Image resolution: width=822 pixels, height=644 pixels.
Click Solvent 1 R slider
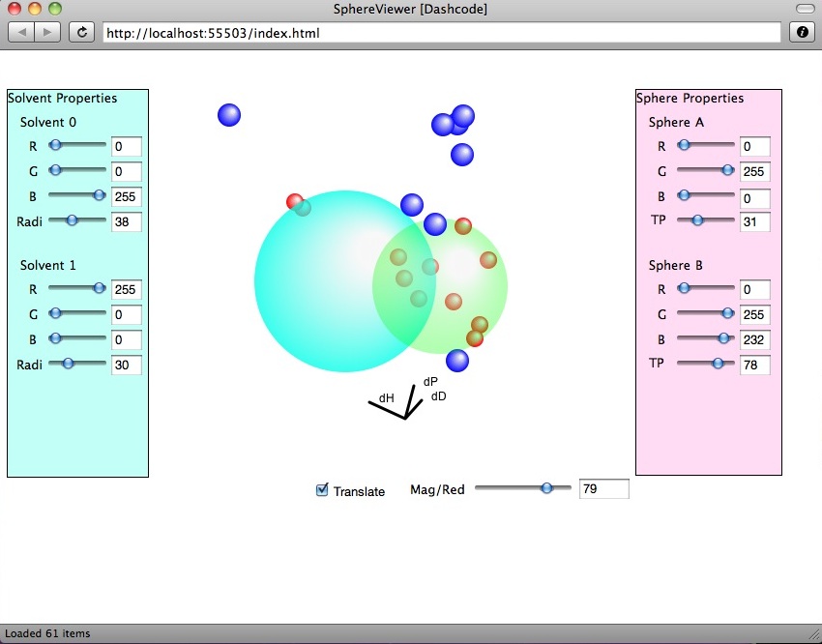(77, 288)
